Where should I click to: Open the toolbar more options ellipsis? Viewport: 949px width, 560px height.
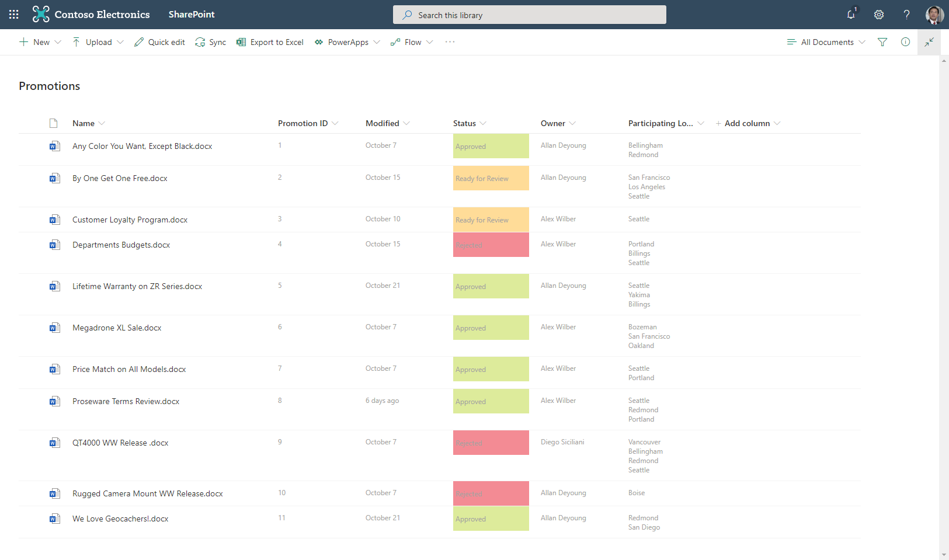pyautogui.click(x=450, y=42)
